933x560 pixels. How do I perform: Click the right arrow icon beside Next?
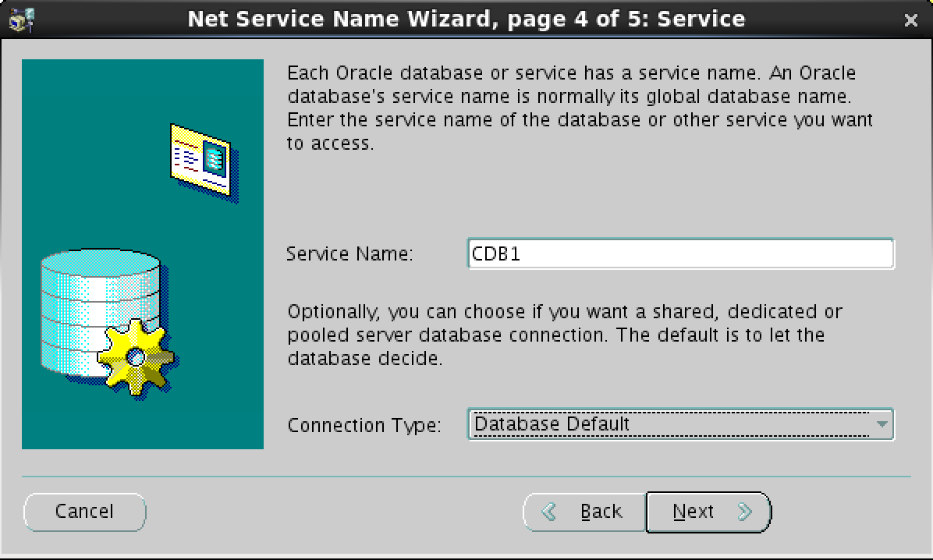pyautogui.click(x=744, y=512)
